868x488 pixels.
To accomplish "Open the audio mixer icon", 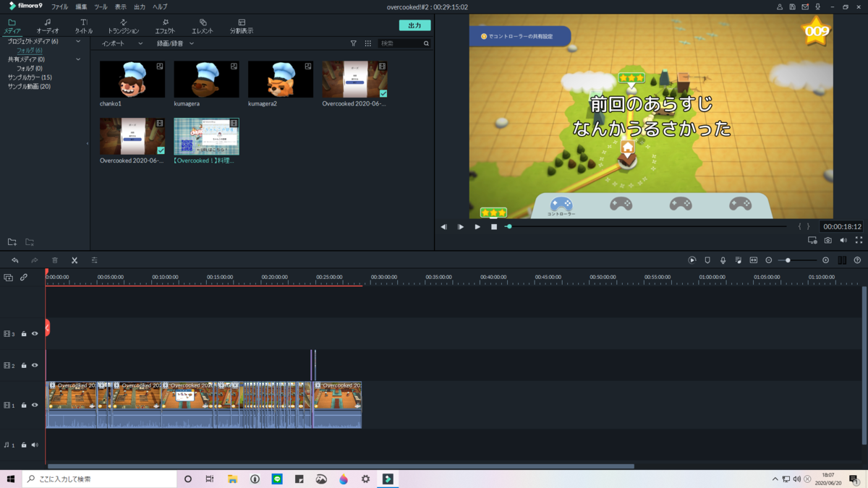I will coord(738,260).
